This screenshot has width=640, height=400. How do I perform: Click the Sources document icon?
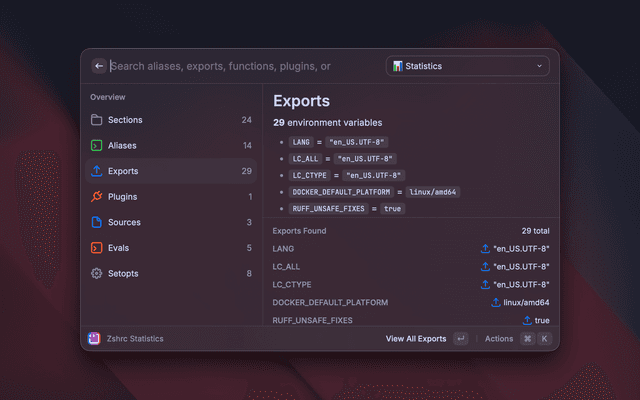pyautogui.click(x=97, y=222)
